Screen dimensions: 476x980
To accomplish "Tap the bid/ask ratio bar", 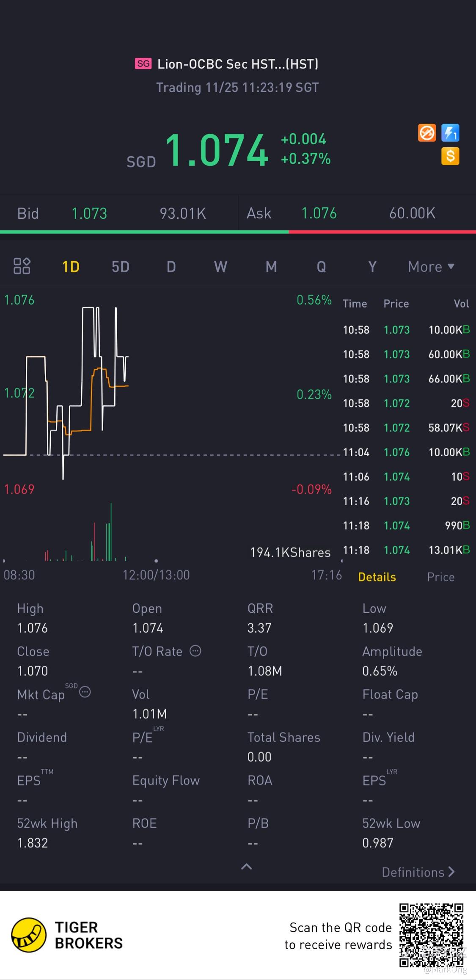I will 238,232.
